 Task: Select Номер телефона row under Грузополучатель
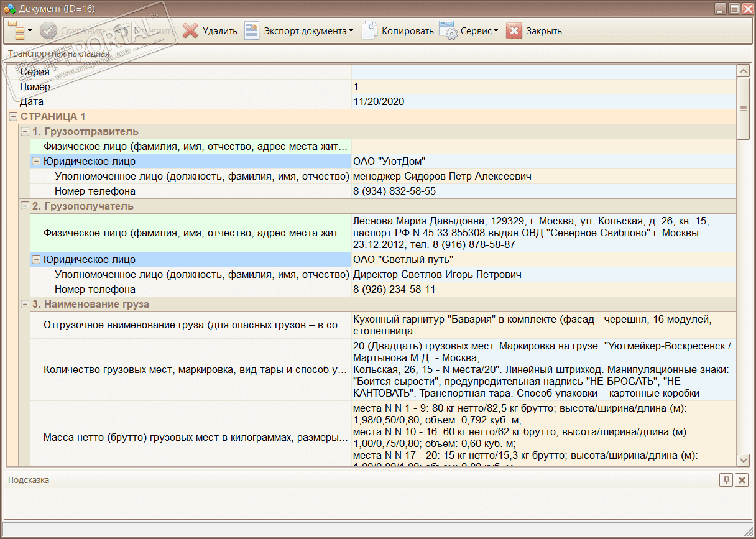[95, 289]
